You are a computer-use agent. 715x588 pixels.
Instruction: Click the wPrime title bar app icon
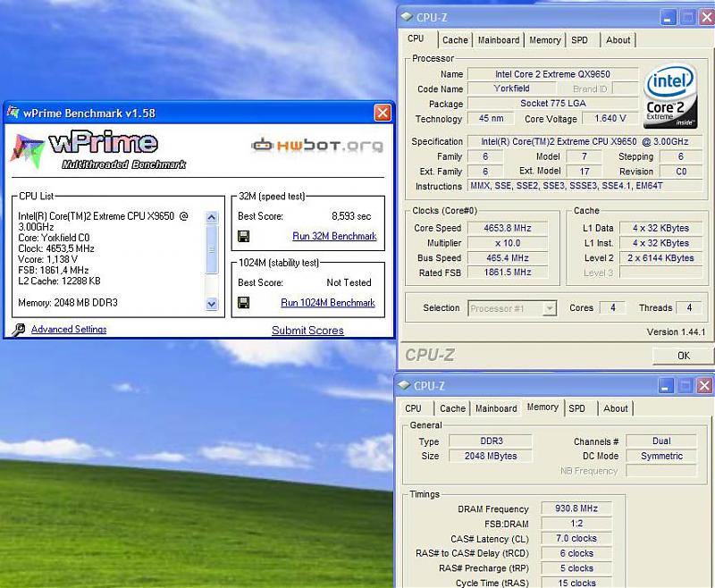click(13, 112)
